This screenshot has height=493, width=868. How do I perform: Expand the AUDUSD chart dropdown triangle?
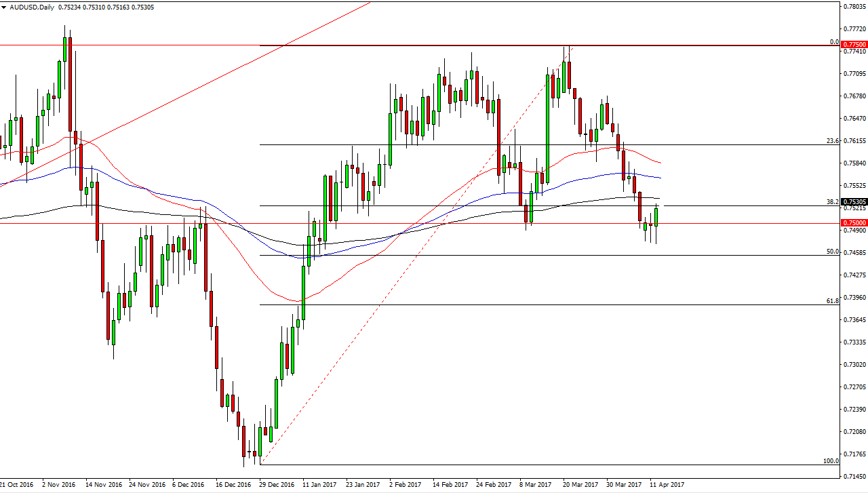[x=5, y=7]
